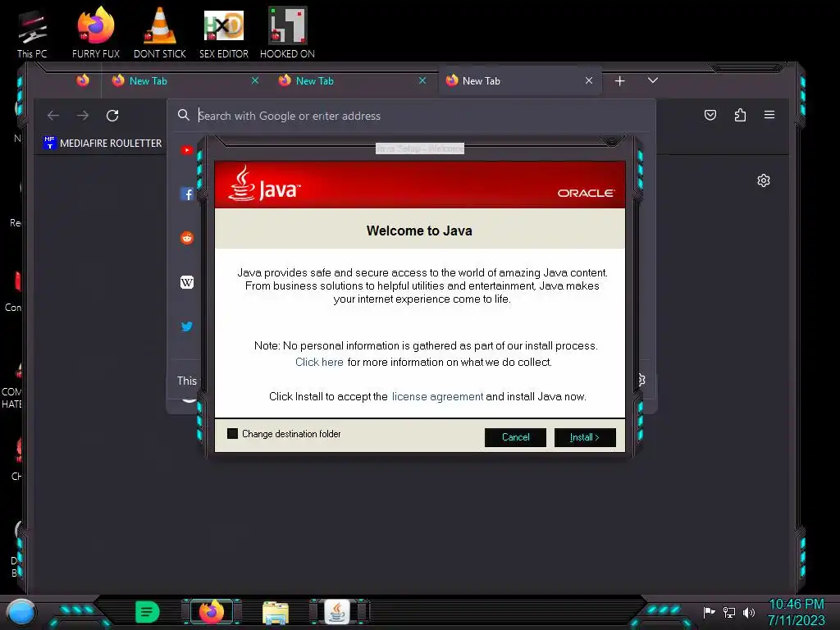
Task: Open the Pocket save icon in Firefox
Action: pos(710,115)
